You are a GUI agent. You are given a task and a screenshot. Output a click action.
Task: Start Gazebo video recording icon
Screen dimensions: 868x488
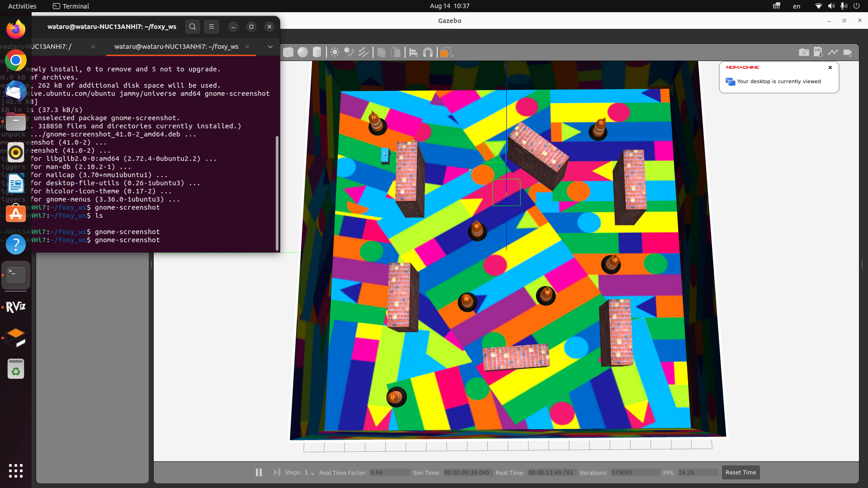click(848, 52)
